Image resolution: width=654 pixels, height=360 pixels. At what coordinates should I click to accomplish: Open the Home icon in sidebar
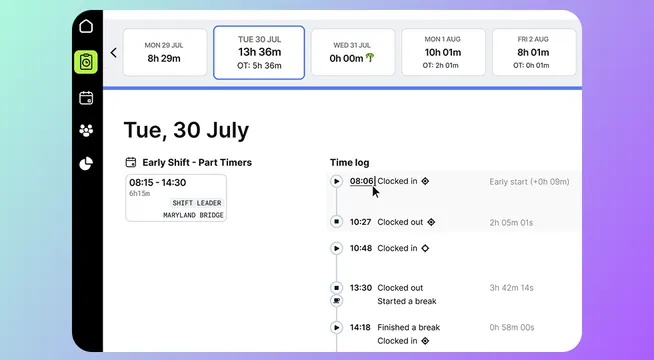(86, 26)
